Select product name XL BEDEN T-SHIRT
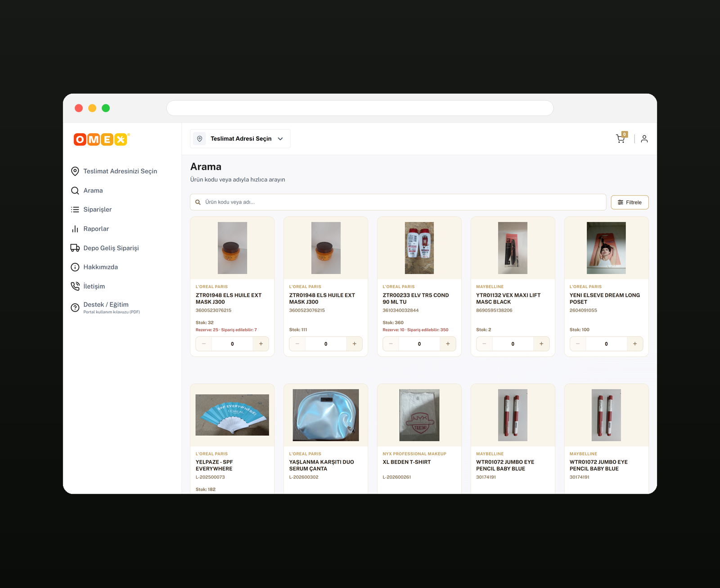Image resolution: width=720 pixels, height=588 pixels. coord(407,462)
